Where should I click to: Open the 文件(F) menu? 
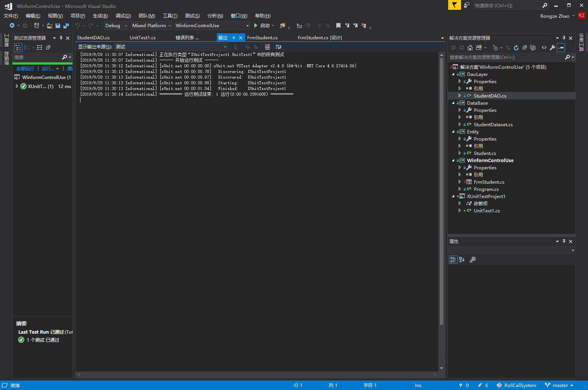pyautogui.click(x=11, y=16)
